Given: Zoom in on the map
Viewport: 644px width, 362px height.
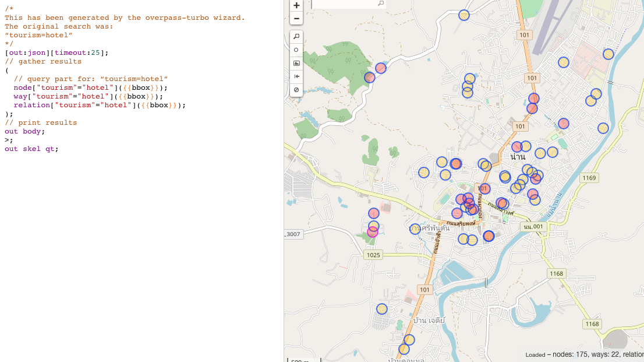Looking at the screenshot, I should [296, 6].
